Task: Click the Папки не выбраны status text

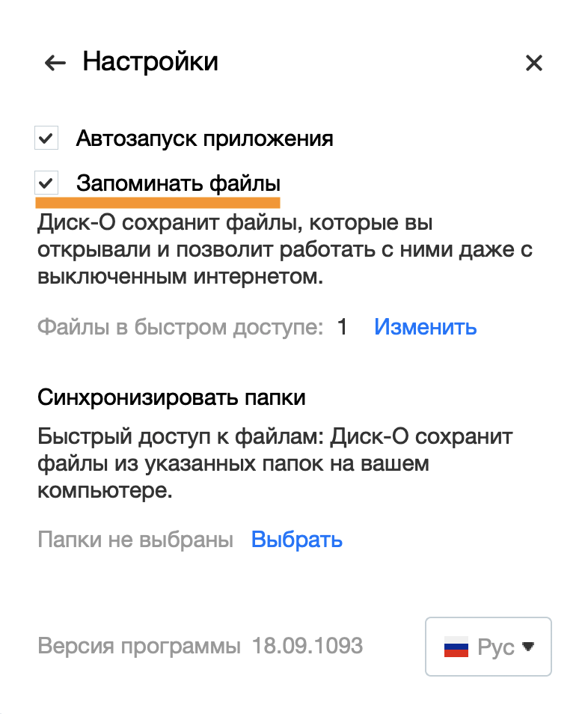Action: pos(135,540)
